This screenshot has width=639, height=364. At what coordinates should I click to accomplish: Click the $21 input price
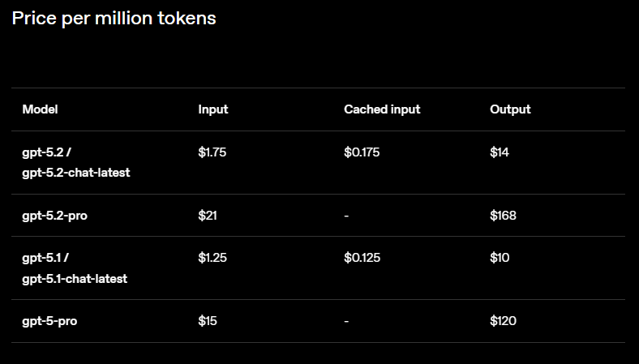(x=208, y=216)
